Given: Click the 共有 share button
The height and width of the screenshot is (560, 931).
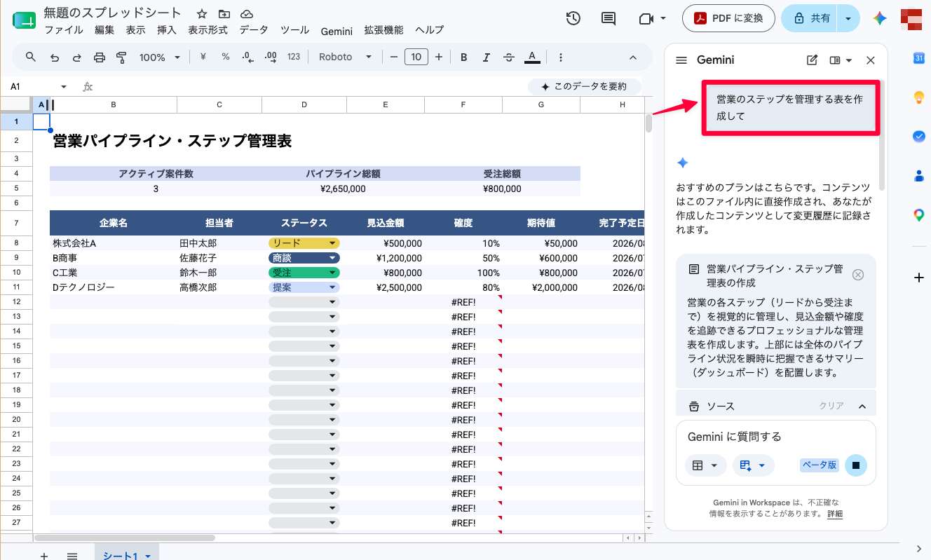Looking at the screenshot, I should [x=810, y=19].
